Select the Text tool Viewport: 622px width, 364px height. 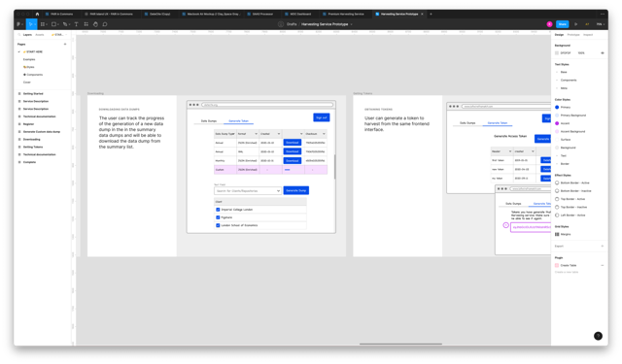pos(76,24)
